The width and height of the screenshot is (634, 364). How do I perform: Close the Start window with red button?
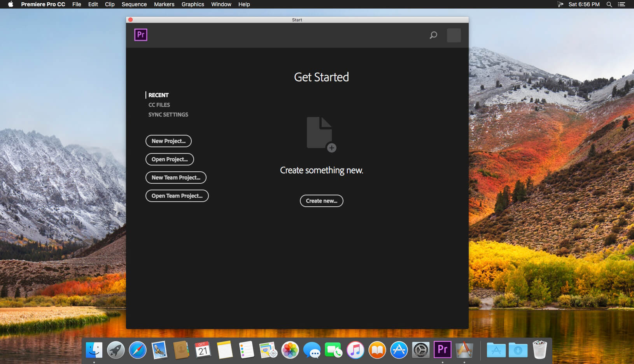131,20
